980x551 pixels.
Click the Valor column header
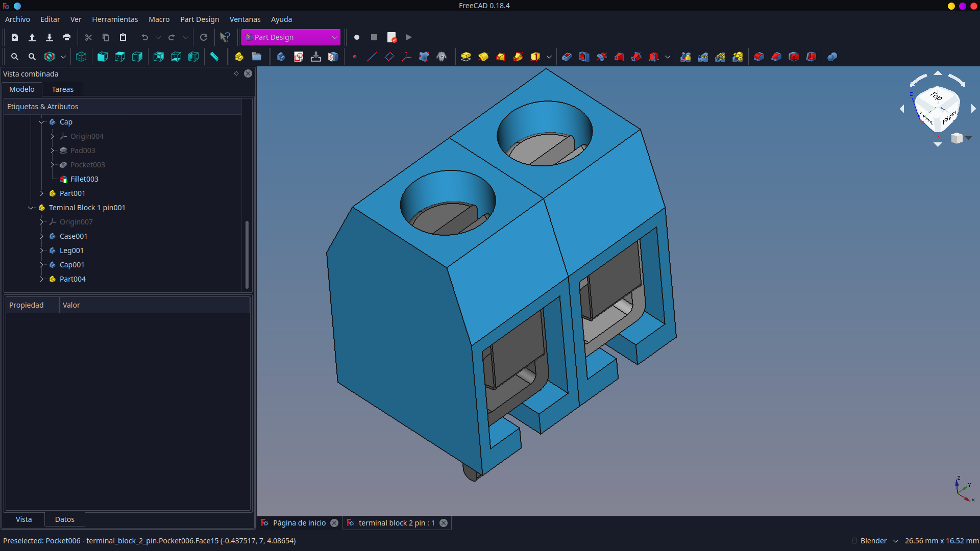tap(155, 305)
